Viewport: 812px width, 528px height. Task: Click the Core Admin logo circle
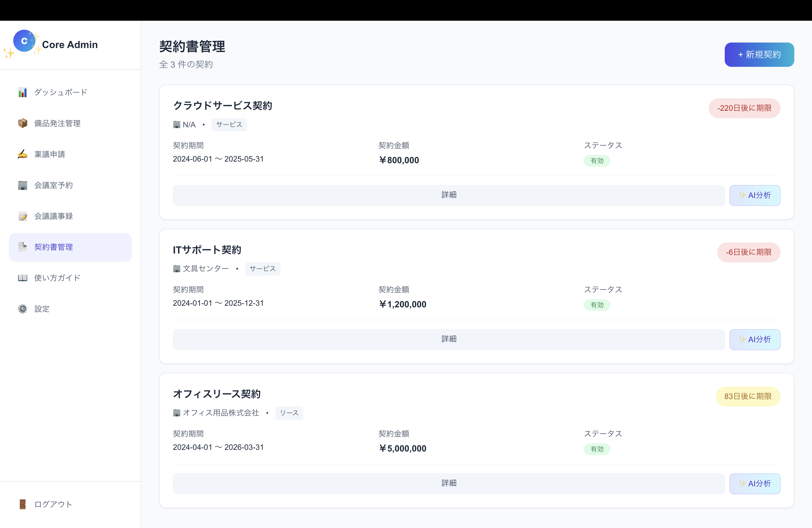click(x=24, y=41)
